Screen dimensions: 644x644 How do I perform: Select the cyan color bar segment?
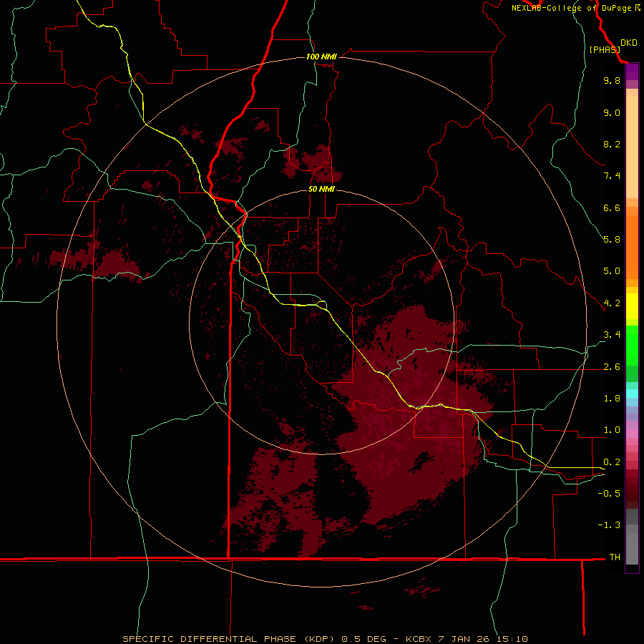(632, 394)
